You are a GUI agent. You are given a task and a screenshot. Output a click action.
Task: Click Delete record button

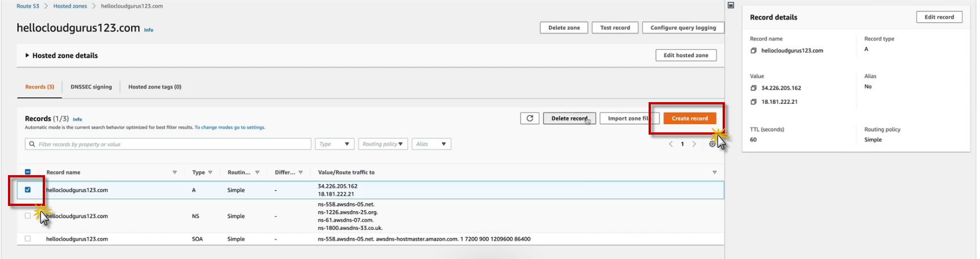tap(569, 118)
